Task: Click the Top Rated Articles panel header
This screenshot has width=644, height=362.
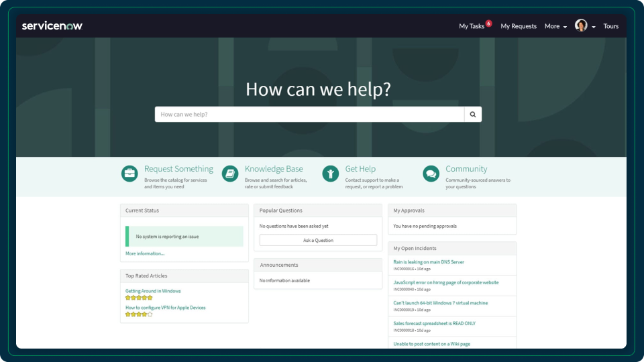Action: 184,276
